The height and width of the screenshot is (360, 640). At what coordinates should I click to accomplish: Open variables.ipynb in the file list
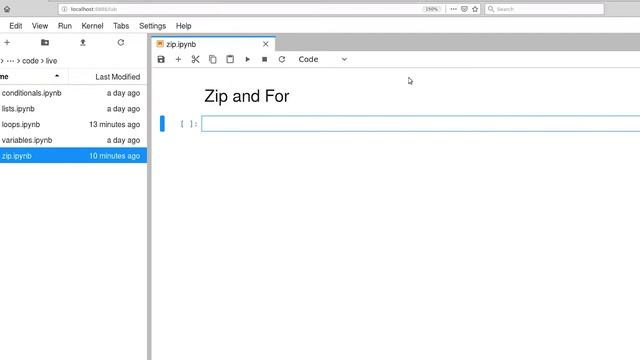click(73, 140)
